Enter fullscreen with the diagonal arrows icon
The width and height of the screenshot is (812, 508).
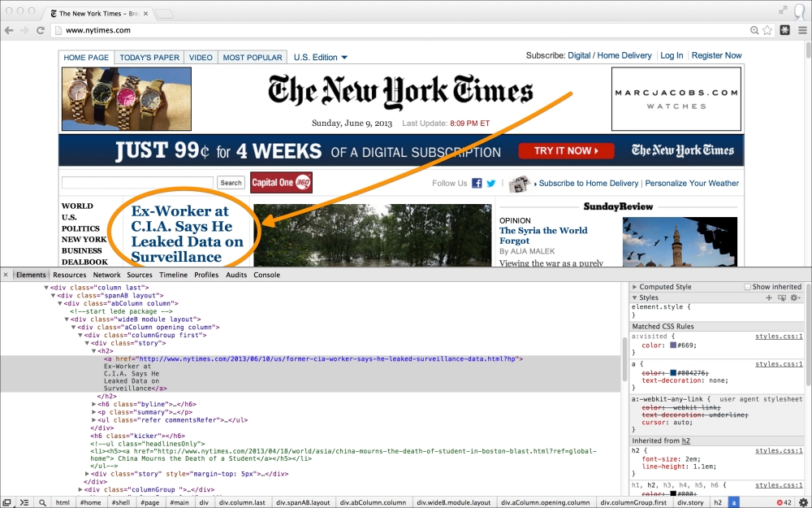pyautogui.click(x=783, y=10)
